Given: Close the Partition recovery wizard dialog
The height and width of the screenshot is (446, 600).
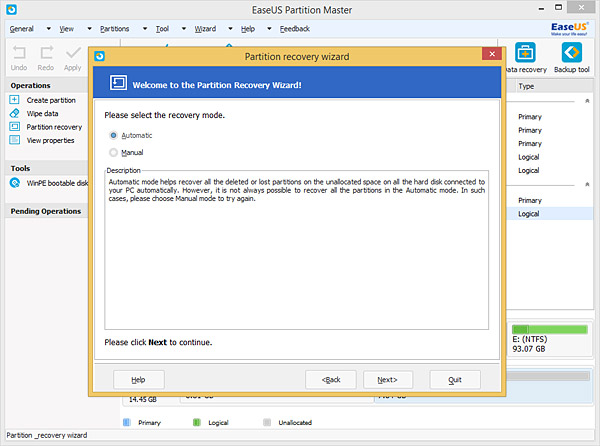Looking at the screenshot, I should coord(492,54).
